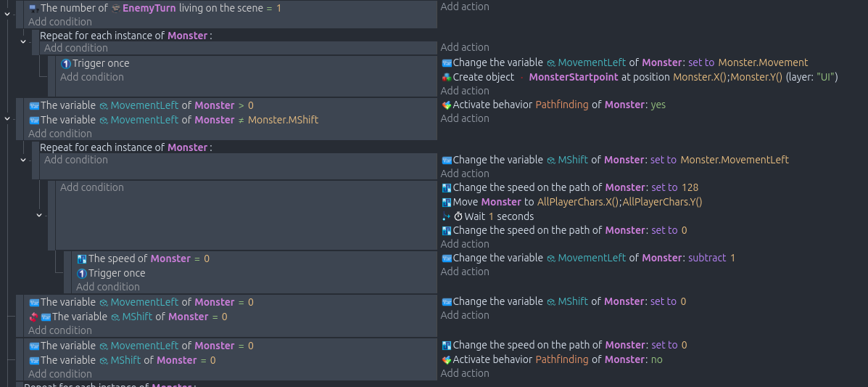Click the EnemyTurn object icon in the first condition
Viewport: 868px width, 387px height.
pos(116,7)
